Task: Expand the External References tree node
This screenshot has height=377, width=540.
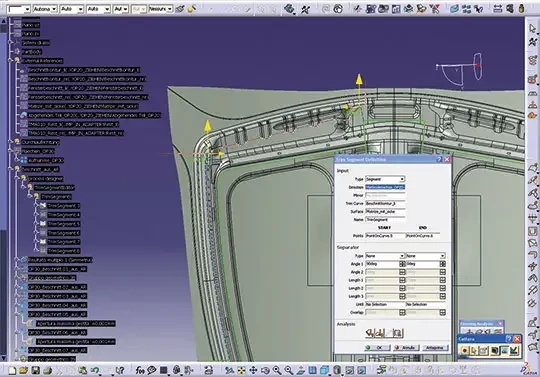Action: coord(10,61)
